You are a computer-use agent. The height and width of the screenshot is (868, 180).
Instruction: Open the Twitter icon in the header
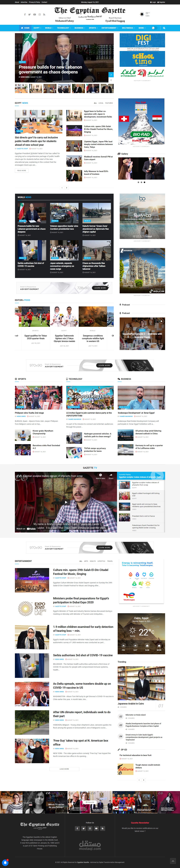click(29, 14)
